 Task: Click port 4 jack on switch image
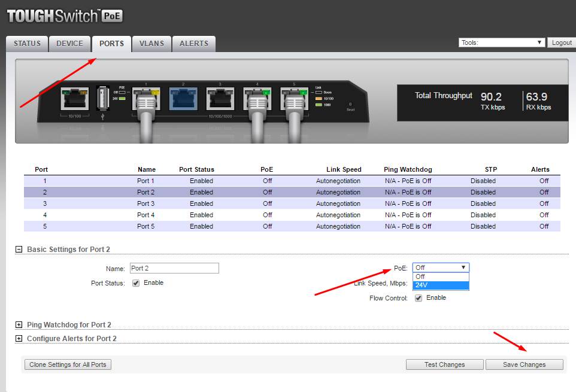(x=257, y=98)
